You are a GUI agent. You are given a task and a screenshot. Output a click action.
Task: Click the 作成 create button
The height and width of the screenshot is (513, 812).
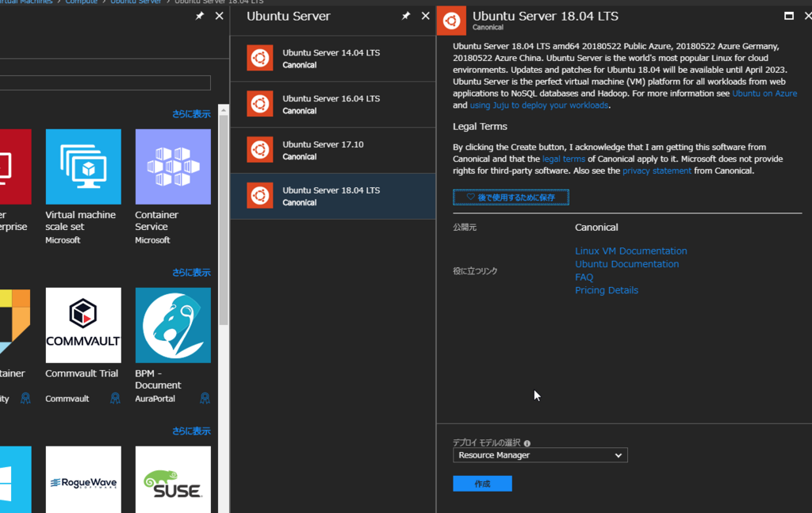[482, 484]
